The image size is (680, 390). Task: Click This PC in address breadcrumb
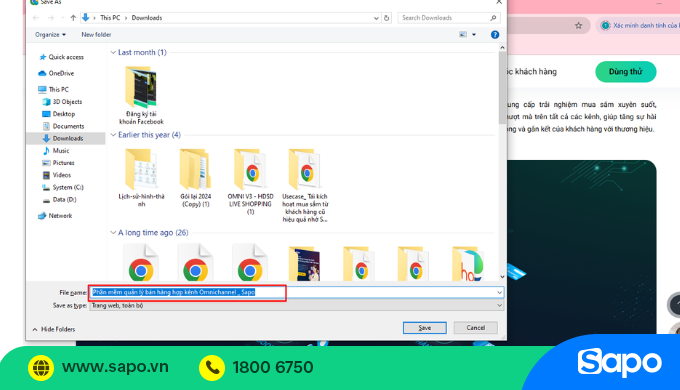pyautogui.click(x=110, y=18)
